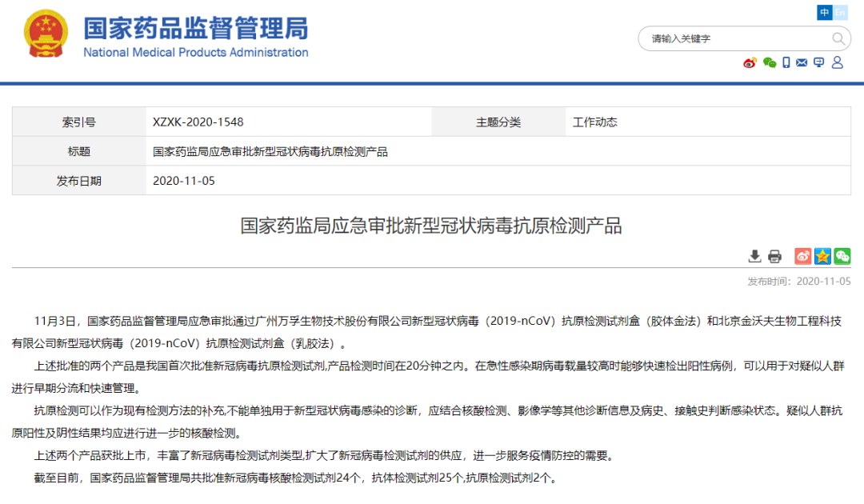Download the article via download icon
The height and width of the screenshot is (504, 864).
pos(754,256)
